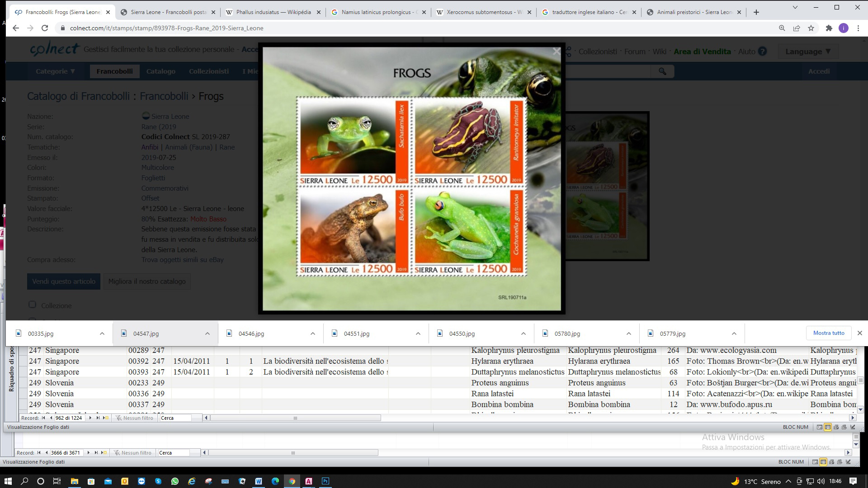
Task: Open the Collezionisti nav item in blue bar
Action: pos(209,71)
